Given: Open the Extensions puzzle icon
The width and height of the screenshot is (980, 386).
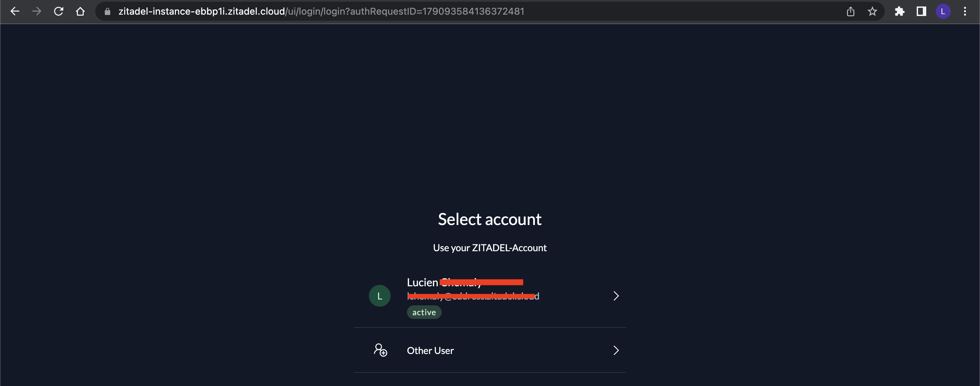Looking at the screenshot, I should pyautogui.click(x=899, y=12).
